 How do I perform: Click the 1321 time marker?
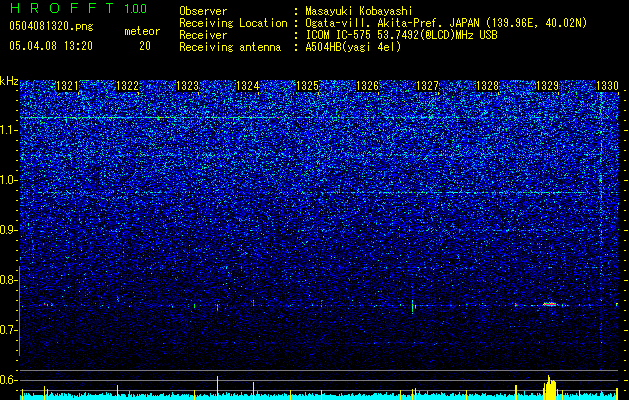pyautogui.click(x=67, y=86)
